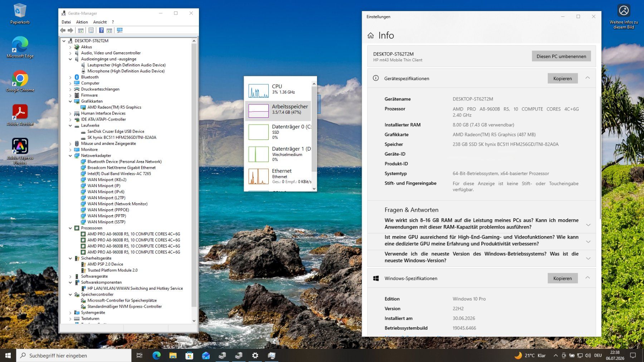Select SanDisk Cruzer Edge USB Device
Image resolution: width=644 pixels, height=362 pixels.
pos(116,132)
